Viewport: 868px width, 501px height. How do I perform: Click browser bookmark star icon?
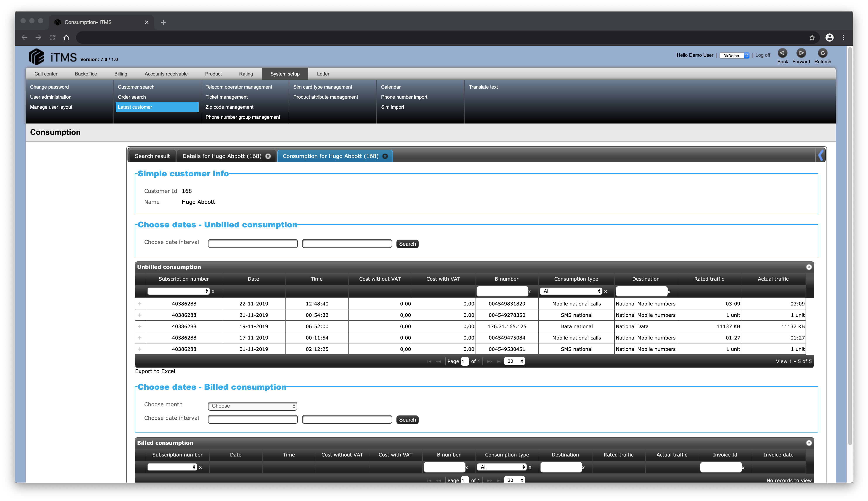click(x=812, y=38)
